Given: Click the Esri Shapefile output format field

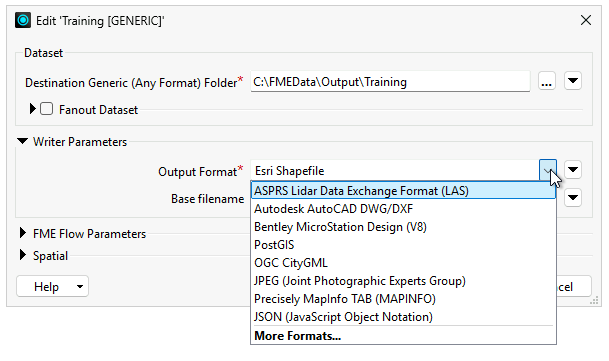Looking at the screenshot, I should pos(395,171).
